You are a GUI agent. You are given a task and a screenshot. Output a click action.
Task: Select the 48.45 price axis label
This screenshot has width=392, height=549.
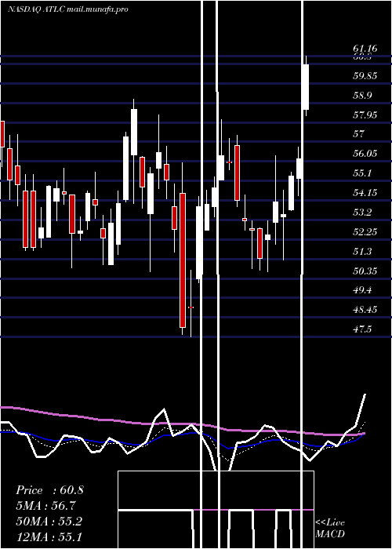tap(365, 310)
